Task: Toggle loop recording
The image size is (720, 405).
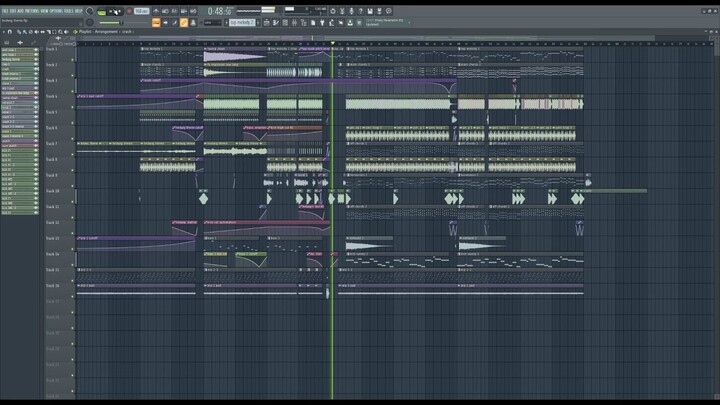Action: 193,11
